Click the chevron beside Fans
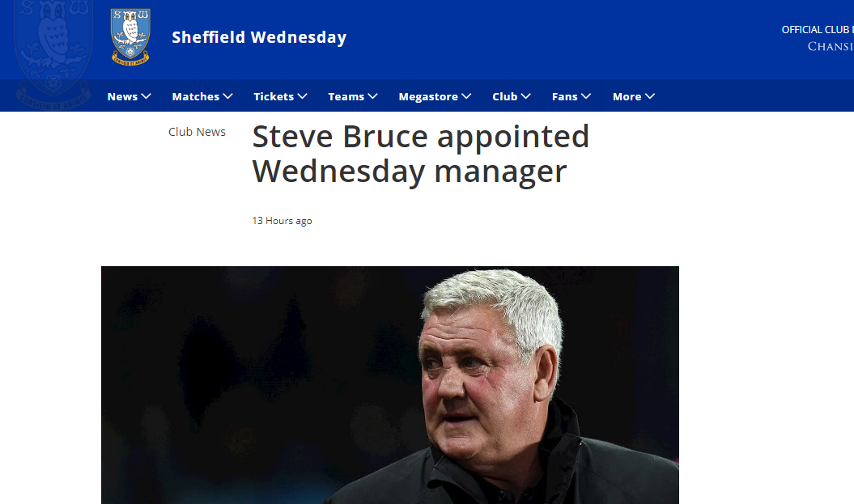 pos(586,96)
